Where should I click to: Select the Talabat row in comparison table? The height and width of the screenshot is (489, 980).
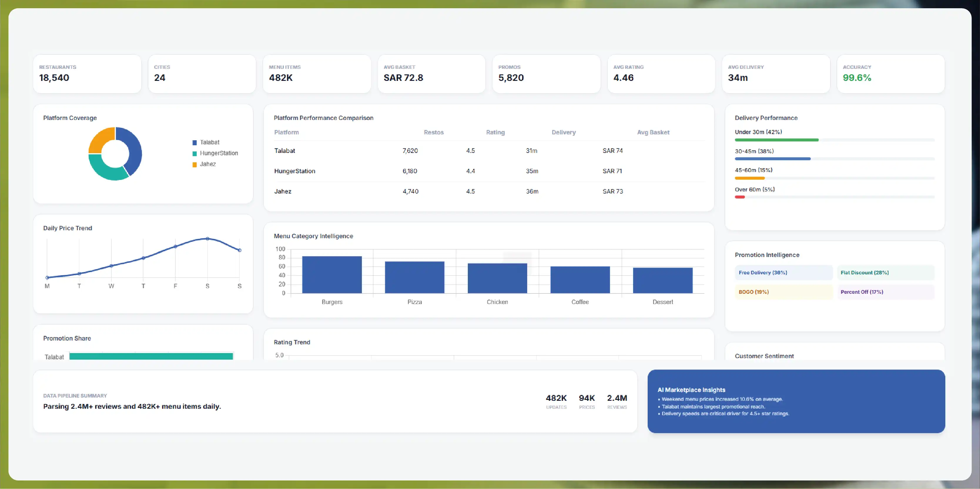pyautogui.click(x=488, y=151)
